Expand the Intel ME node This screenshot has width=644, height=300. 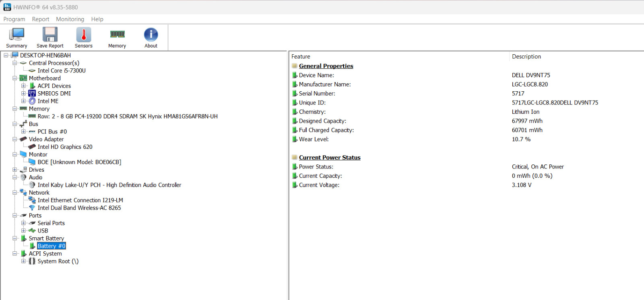point(23,101)
